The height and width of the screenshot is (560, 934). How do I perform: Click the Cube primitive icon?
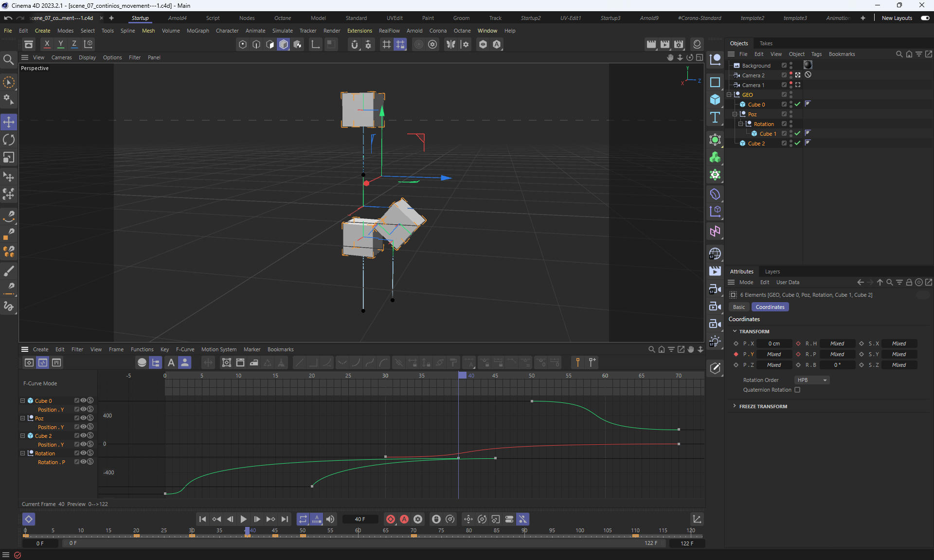pos(715,100)
